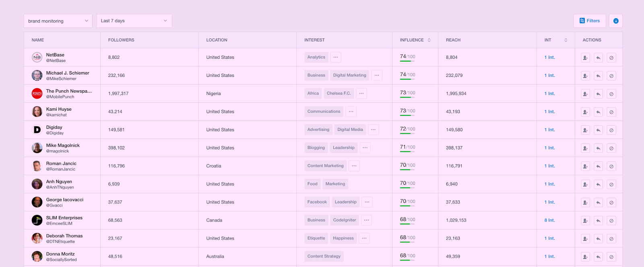The width and height of the screenshot is (644, 267).
Task: Click the Analytics interest tag
Action: (x=316, y=57)
